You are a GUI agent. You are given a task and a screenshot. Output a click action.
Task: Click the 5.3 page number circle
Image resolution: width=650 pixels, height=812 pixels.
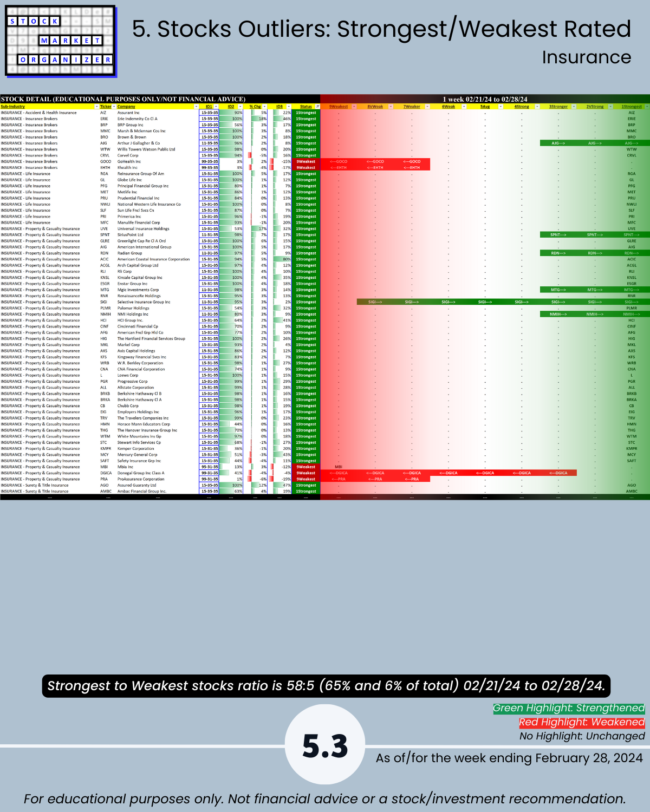pos(325,745)
